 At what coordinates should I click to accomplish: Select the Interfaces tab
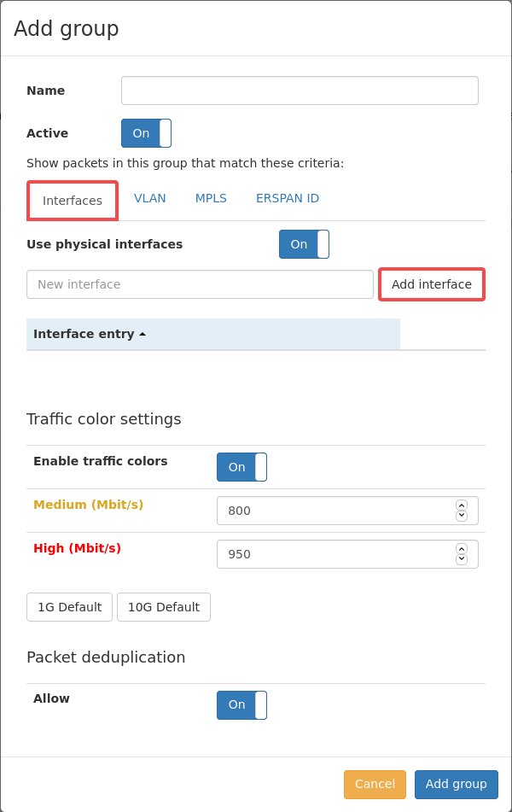[x=73, y=201]
